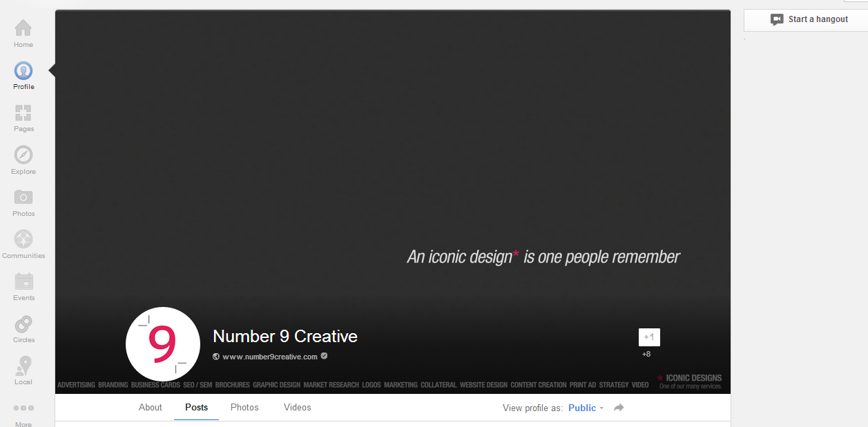This screenshot has width=868, height=427.
Task: Select the Profile sidebar icon
Action: (x=23, y=70)
